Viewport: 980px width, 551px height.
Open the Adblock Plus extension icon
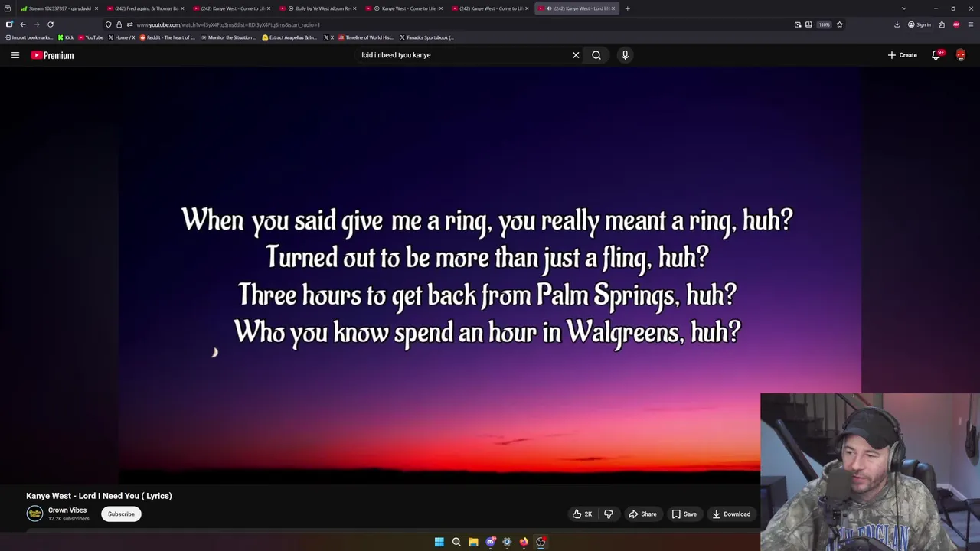pos(956,24)
